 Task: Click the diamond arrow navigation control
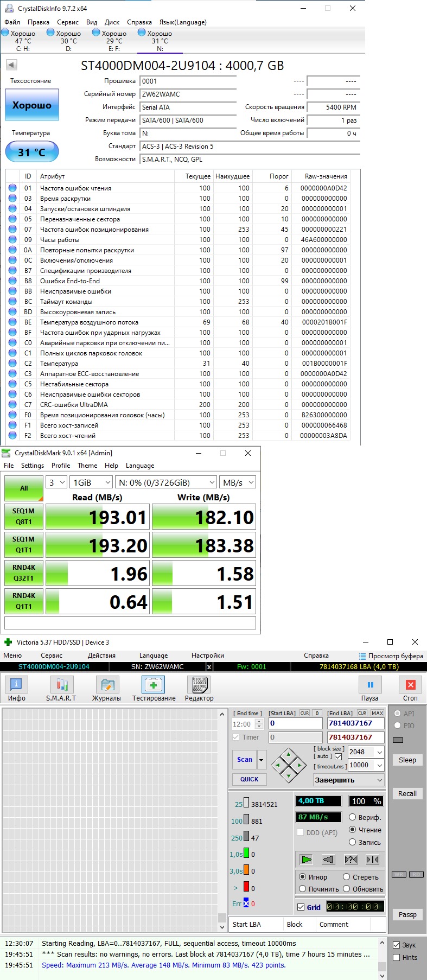pyautogui.click(x=289, y=765)
